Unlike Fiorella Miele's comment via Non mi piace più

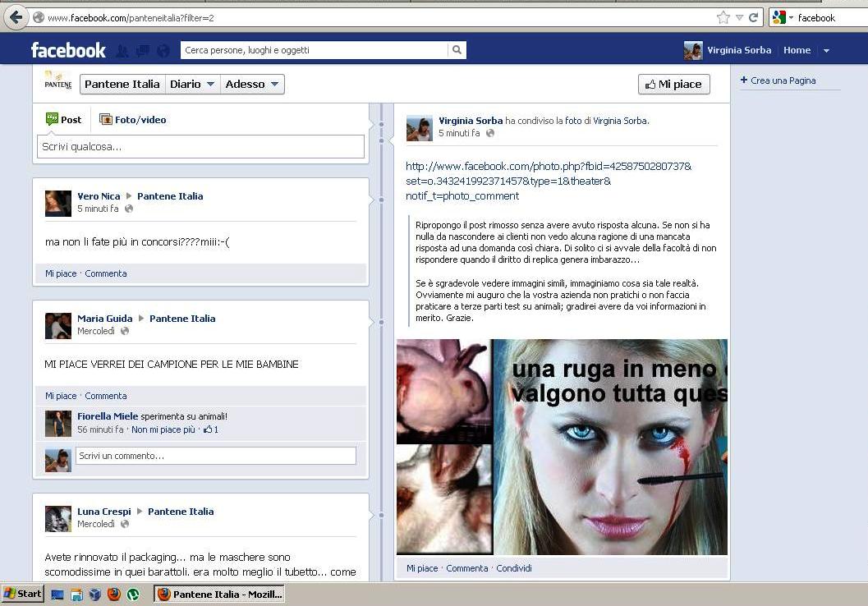pyautogui.click(x=163, y=429)
